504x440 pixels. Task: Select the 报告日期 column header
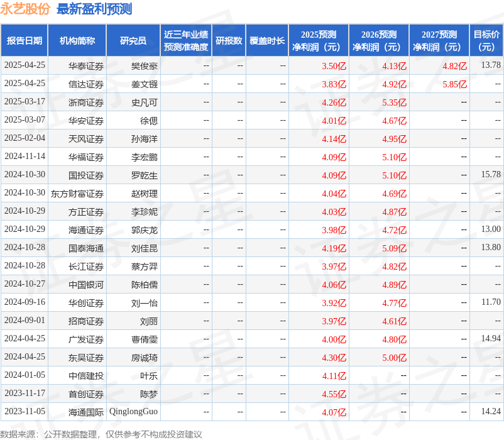click(x=25, y=40)
